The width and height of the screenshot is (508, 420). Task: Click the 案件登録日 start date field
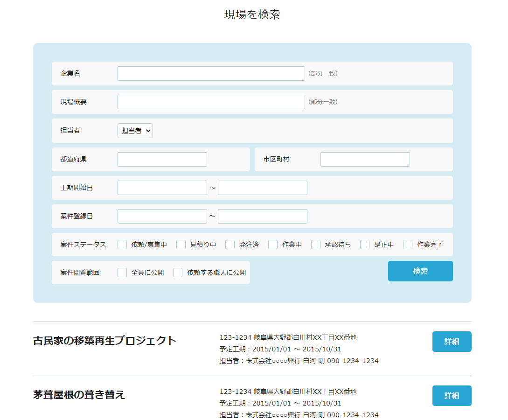tap(162, 217)
